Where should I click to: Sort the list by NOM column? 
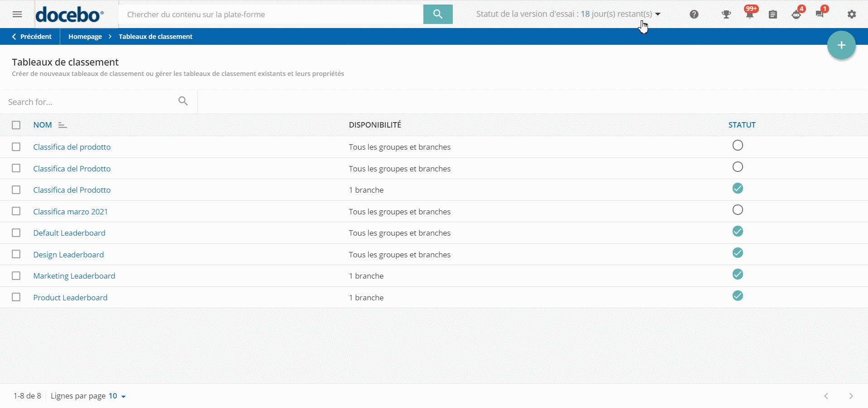pyautogui.click(x=43, y=125)
